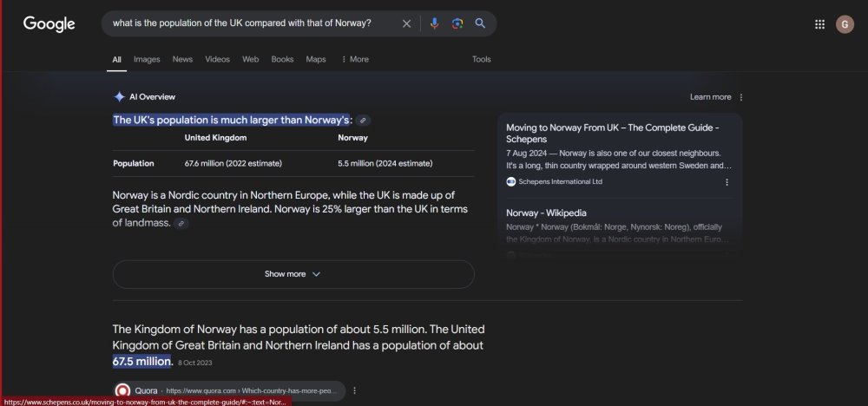Click highlighted 67.5 million text

142,361
